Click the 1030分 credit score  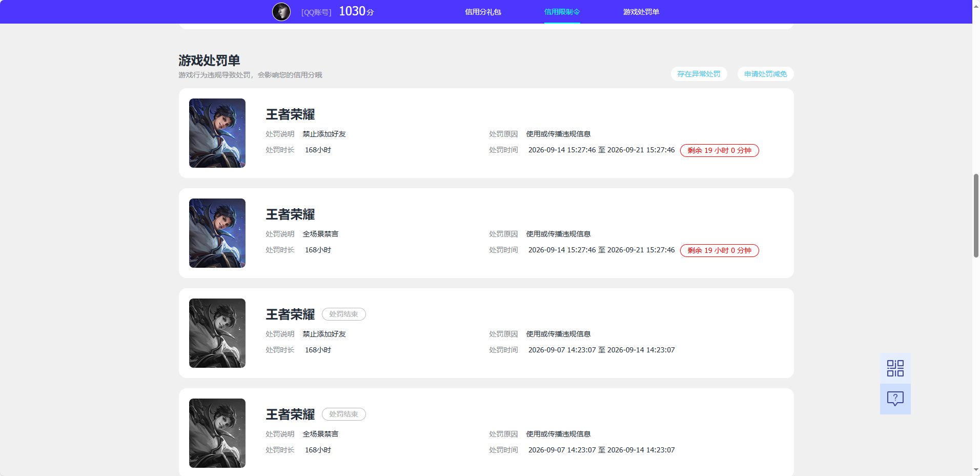pos(356,11)
